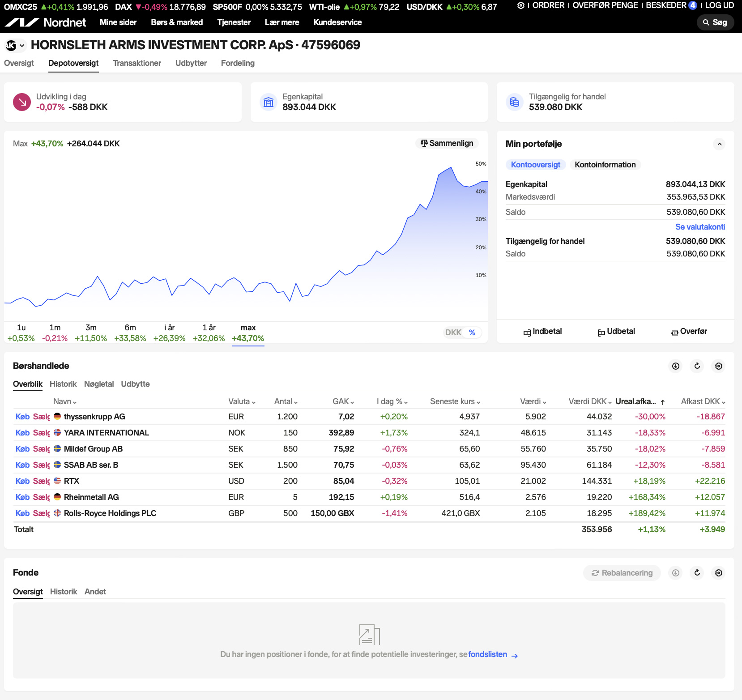The width and height of the screenshot is (742, 700).
Task: Click the Overfør transfer icon
Action: (674, 333)
